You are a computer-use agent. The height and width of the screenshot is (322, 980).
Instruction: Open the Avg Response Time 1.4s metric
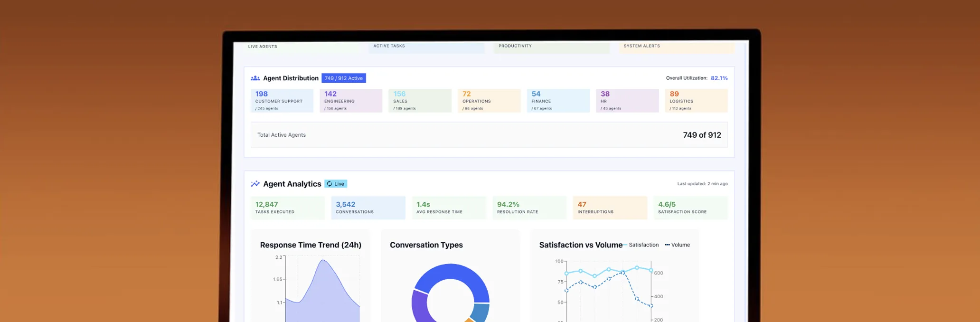click(449, 208)
